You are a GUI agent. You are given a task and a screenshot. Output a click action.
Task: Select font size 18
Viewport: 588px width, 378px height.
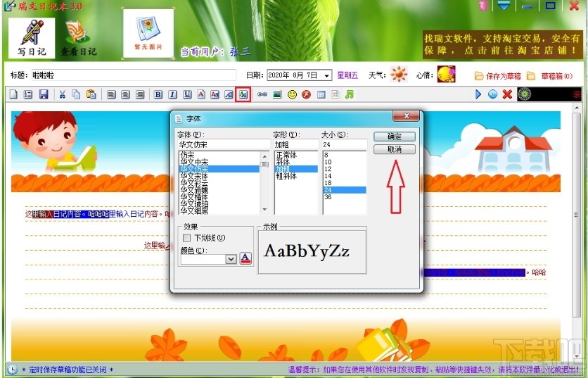[x=328, y=183]
